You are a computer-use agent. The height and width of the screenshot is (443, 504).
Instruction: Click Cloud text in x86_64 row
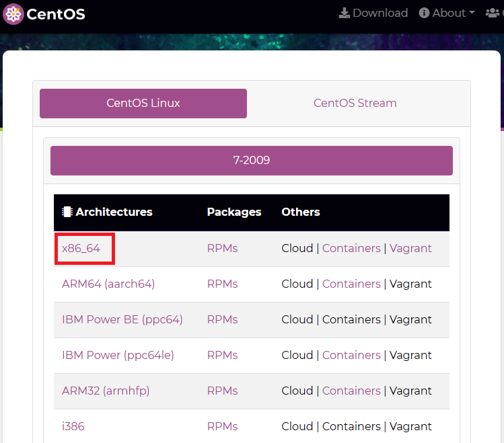(x=297, y=249)
